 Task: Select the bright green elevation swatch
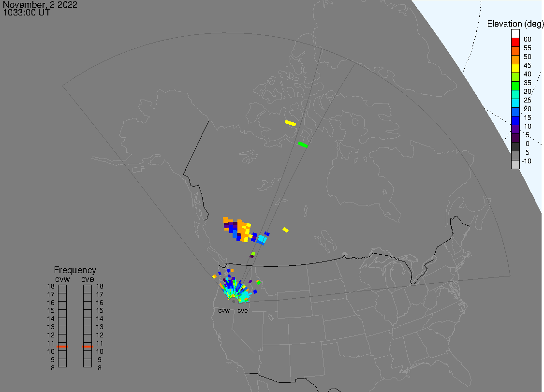click(x=515, y=86)
